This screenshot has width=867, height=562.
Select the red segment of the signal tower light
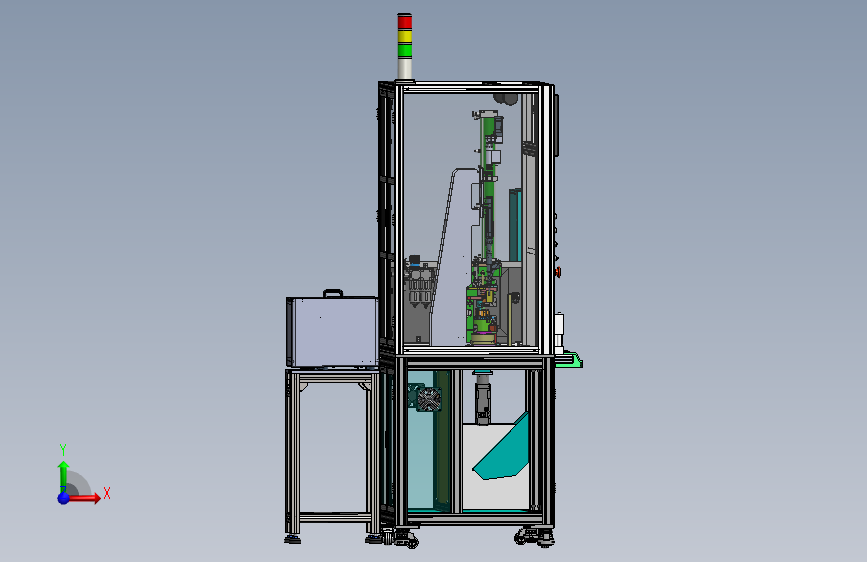pos(405,22)
